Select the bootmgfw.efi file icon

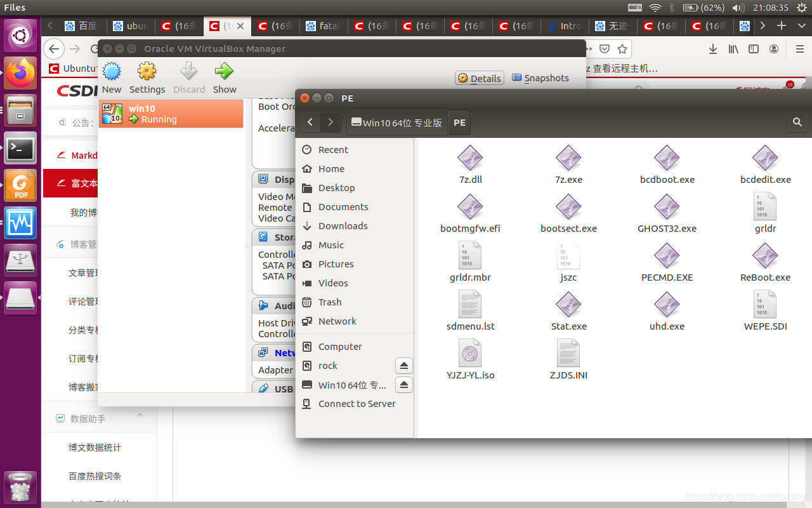pos(470,207)
